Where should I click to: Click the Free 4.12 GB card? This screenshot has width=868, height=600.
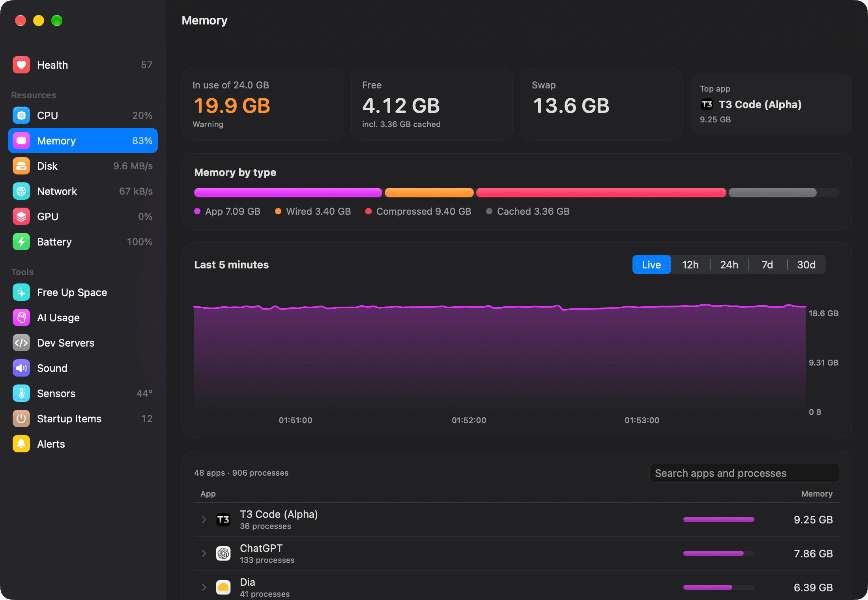(432, 104)
